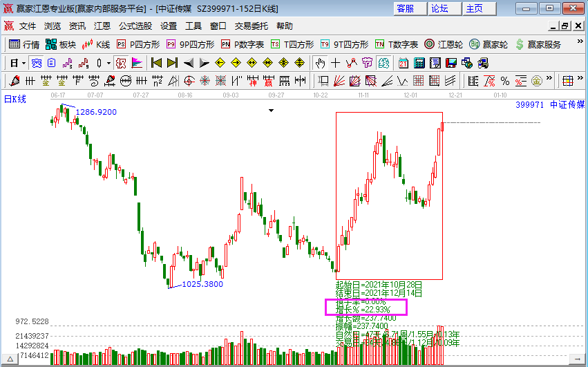Open the 江恩轮 Gann wheel
Viewport: 588px width, 367px height.
coord(444,45)
